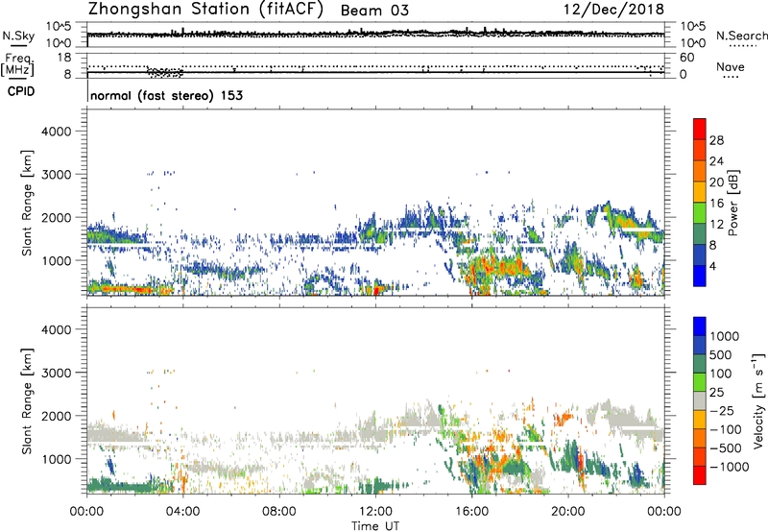Select the 'Beam 03' label

[374, 11]
